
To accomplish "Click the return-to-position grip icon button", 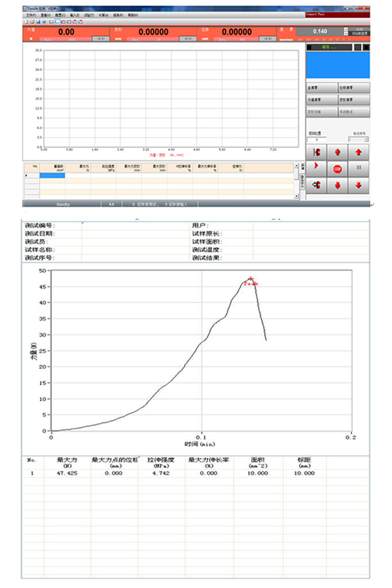I will tap(317, 185).
